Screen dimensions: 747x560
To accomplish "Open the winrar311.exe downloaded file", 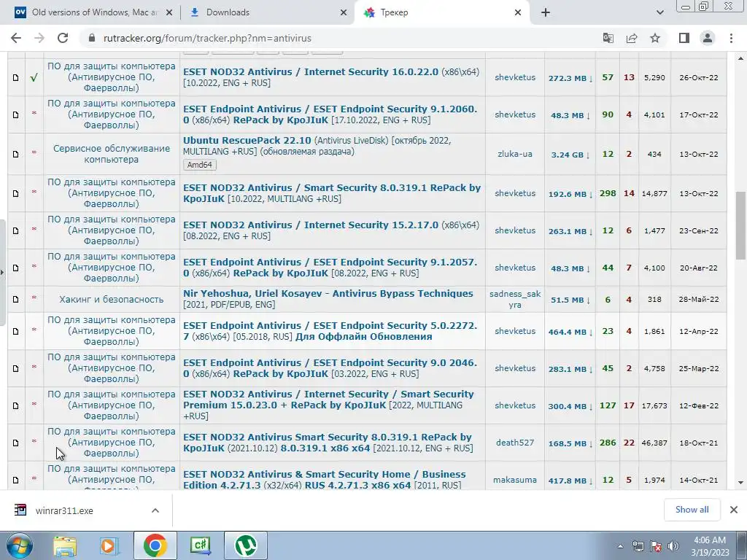I will (64, 510).
